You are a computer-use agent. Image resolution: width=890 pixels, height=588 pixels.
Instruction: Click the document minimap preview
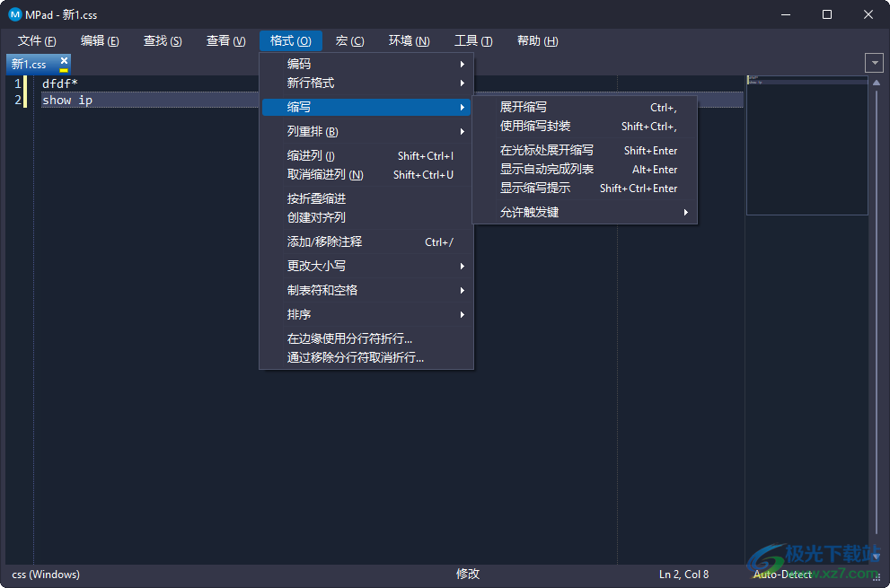tap(806, 145)
